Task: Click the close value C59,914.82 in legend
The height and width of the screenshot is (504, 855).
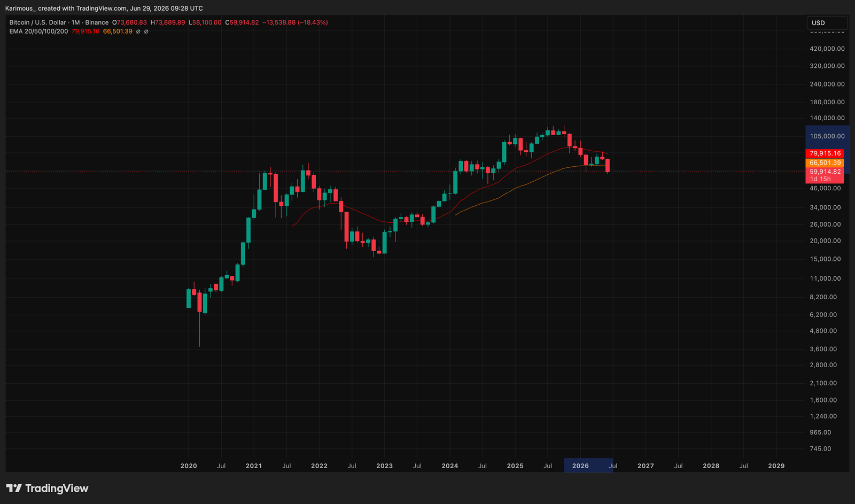Action: (x=242, y=22)
